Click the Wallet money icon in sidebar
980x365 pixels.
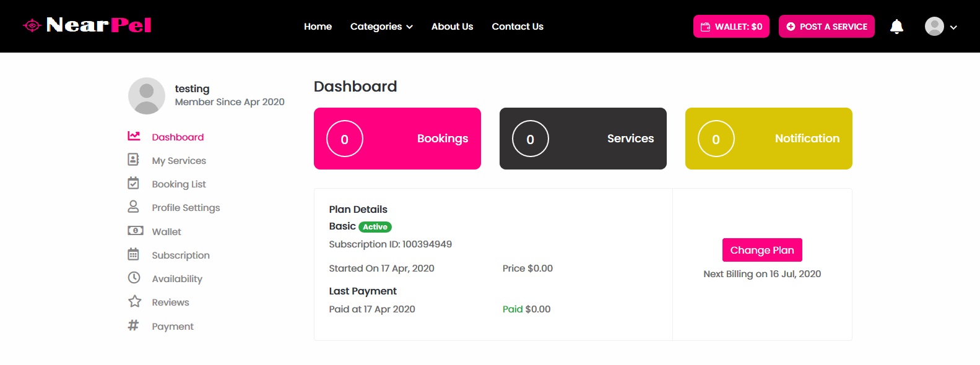point(135,231)
